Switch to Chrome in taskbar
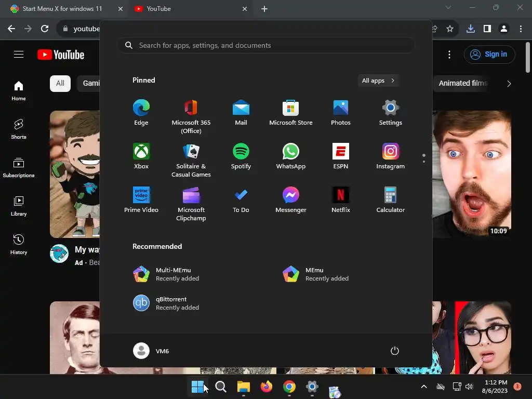The image size is (532, 399). click(x=289, y=387)
